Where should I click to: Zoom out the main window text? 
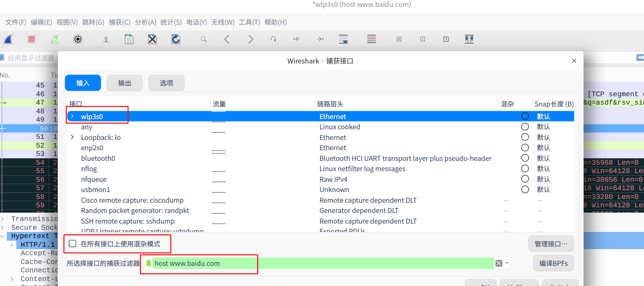(x=422, y=39)
